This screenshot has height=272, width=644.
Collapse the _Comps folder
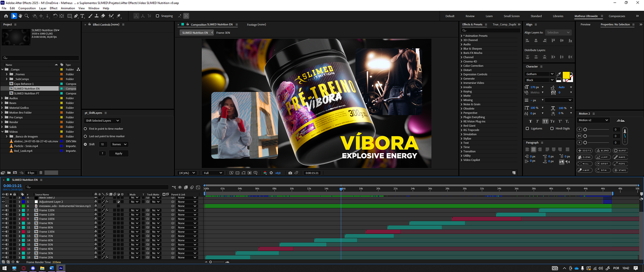pos(2,70)
